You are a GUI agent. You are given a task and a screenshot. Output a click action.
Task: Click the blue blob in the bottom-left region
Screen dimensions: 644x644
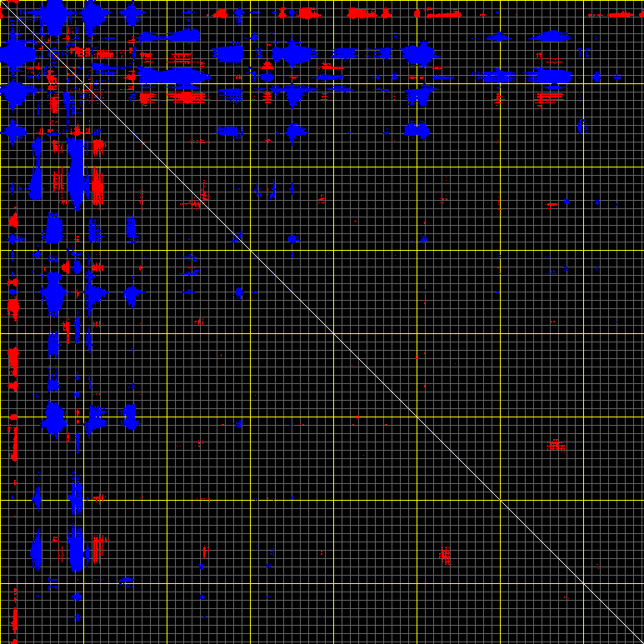[x=37, y=550]
